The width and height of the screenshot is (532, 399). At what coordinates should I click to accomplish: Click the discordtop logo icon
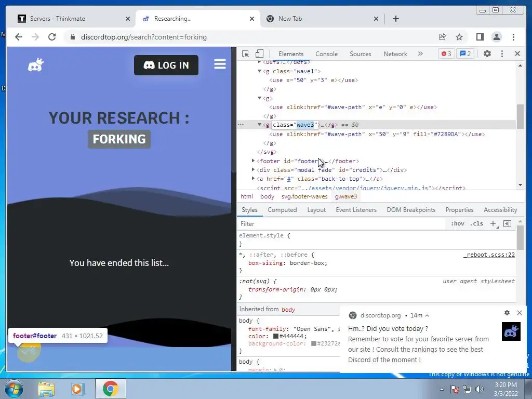pos(36,64)
